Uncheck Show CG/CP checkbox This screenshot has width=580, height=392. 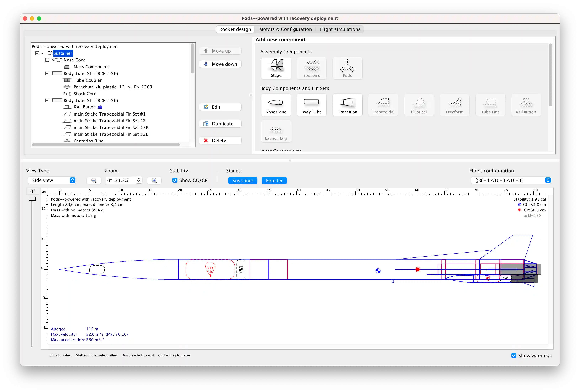[x=175, y=180]
